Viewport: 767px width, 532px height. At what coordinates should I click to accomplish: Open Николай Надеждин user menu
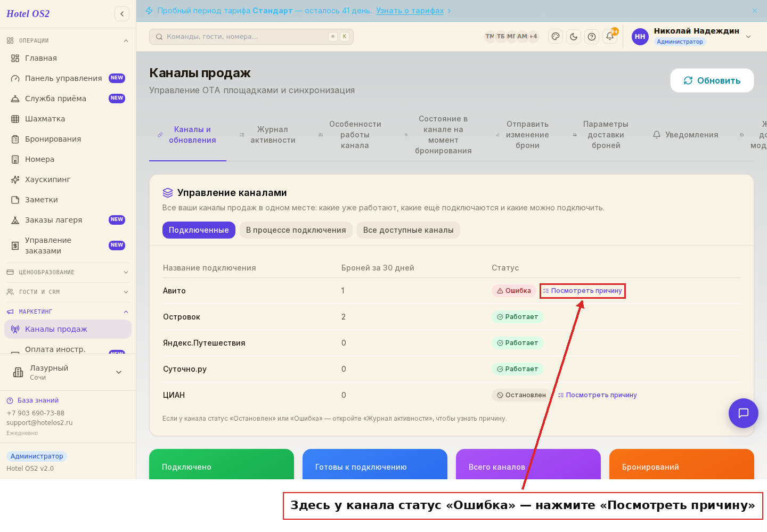tap(692, 36)
